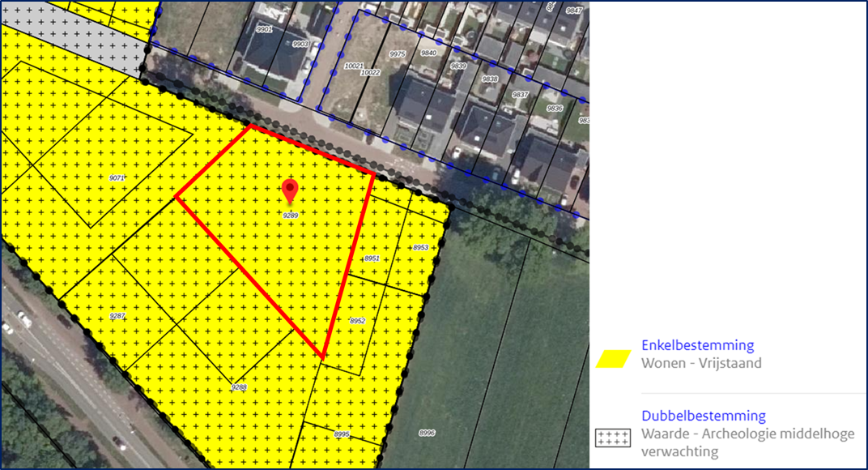Click the Wonen - Vrijstaand legend text
Screen dimensions: 868x470
click(x=701, y=363)
